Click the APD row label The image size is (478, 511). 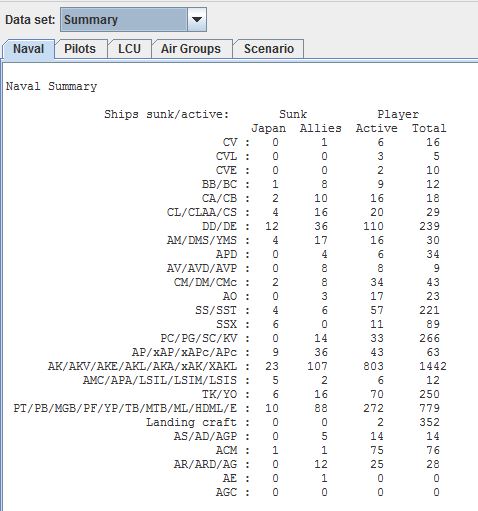(227, 254)
